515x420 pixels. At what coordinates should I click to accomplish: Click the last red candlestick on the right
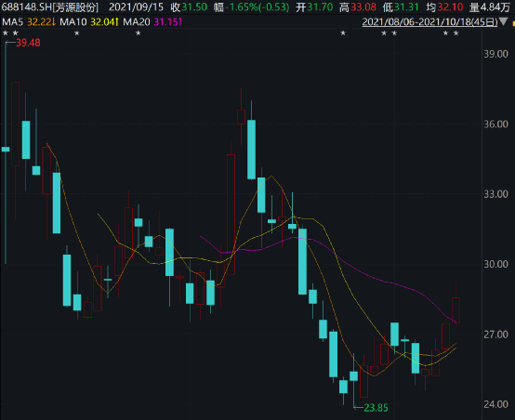point(456,310)
